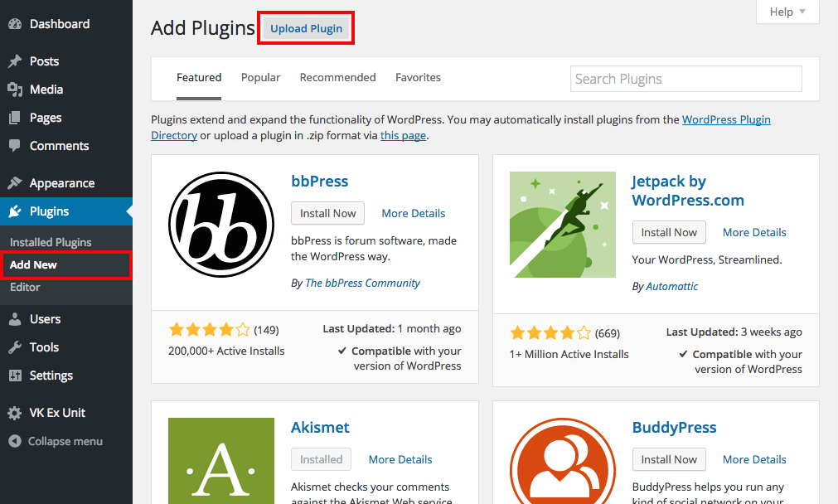View More Details for Akismet
Image resolution: width=838 pixels, height=504 pixels.
(400, 459)
